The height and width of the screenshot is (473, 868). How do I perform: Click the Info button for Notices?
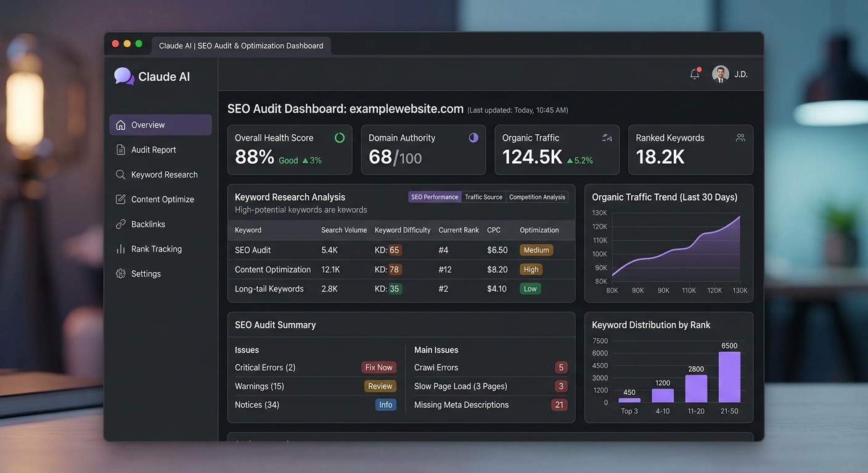[386, 405]
